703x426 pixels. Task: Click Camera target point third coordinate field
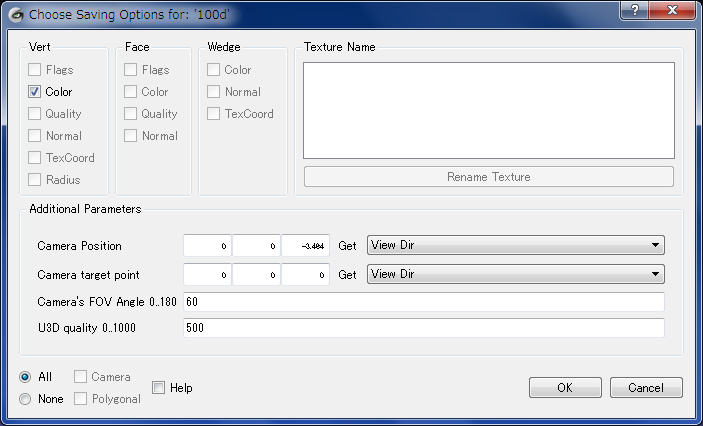coord(305,274)
